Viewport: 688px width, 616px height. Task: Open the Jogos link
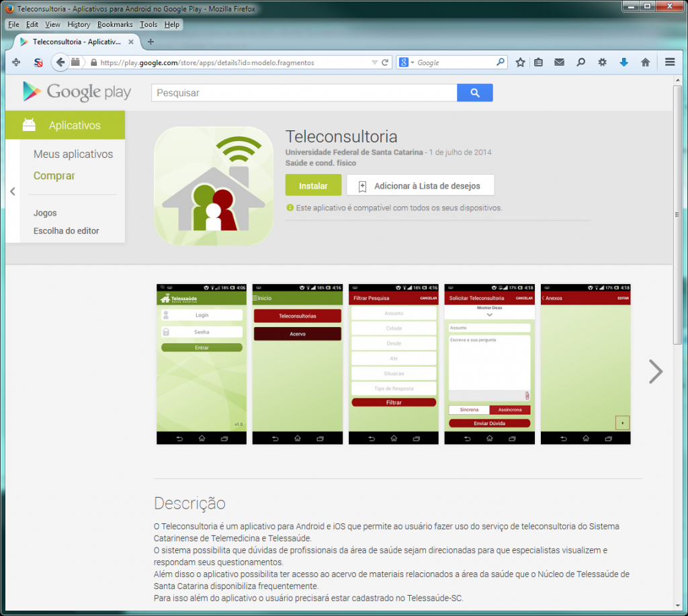(x=45, y=213)
